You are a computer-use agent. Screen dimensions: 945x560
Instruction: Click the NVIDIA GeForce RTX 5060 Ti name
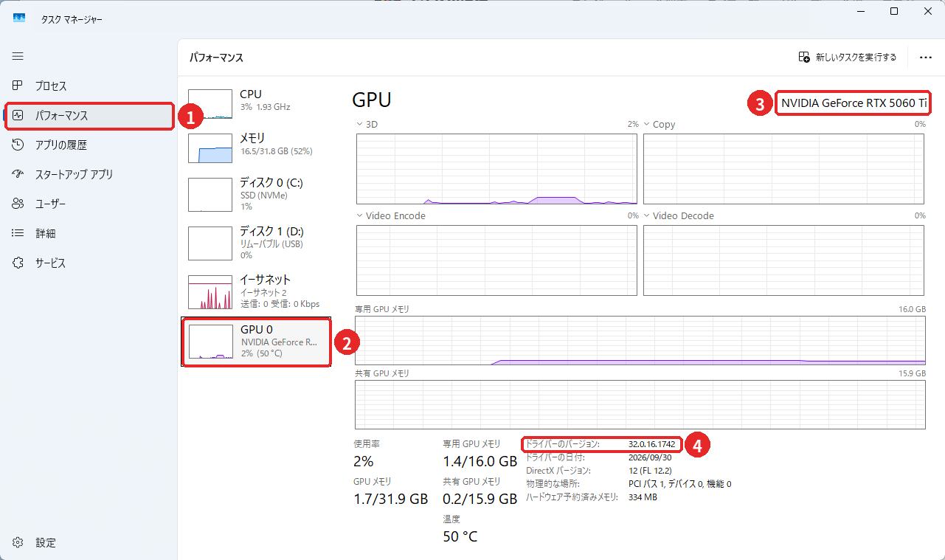(x=854, y=103)
